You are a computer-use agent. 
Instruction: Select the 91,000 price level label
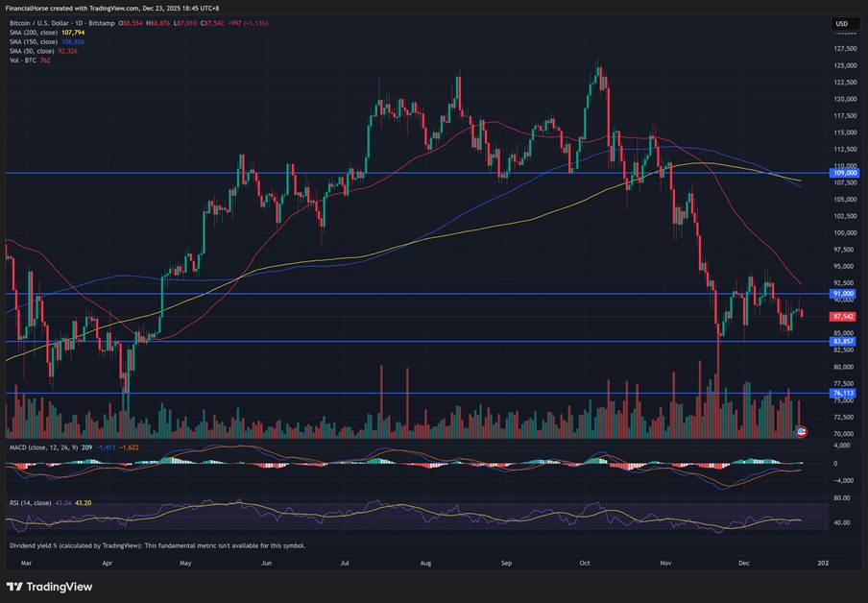pos(843,294)
